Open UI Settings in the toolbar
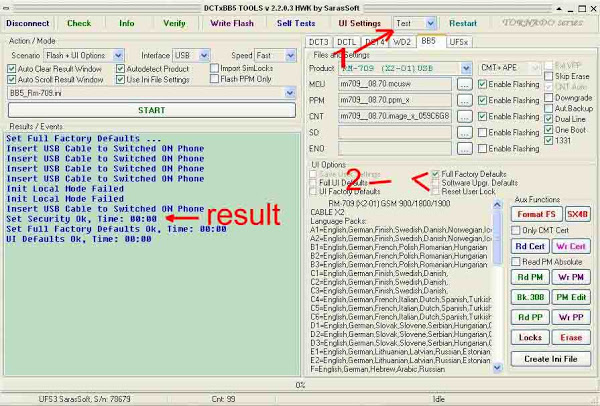The width and height of the screenshot is (600, 406). coord(359,23)
